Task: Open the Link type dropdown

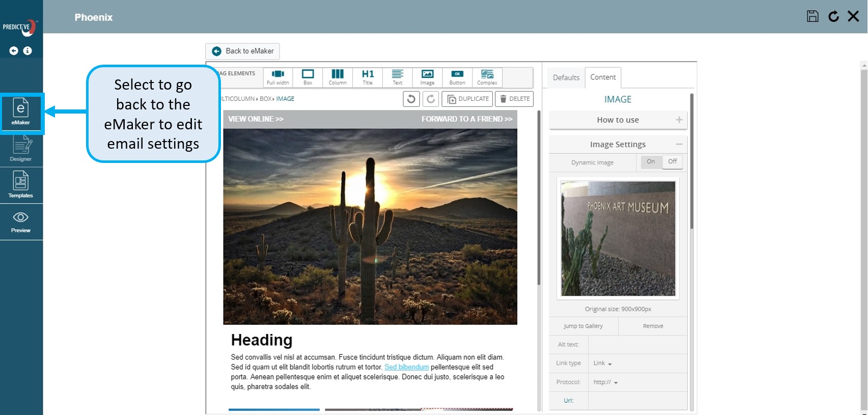Action: (603, 364)
